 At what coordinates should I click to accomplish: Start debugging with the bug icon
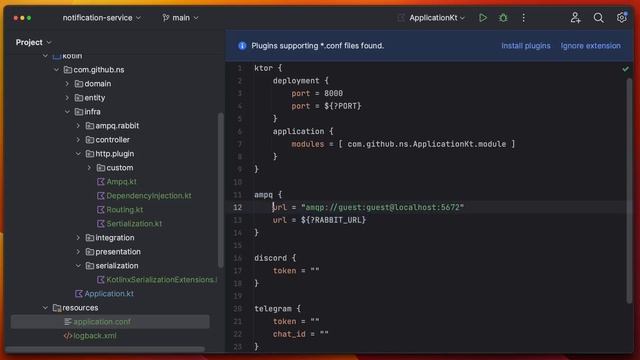point(503,18)
